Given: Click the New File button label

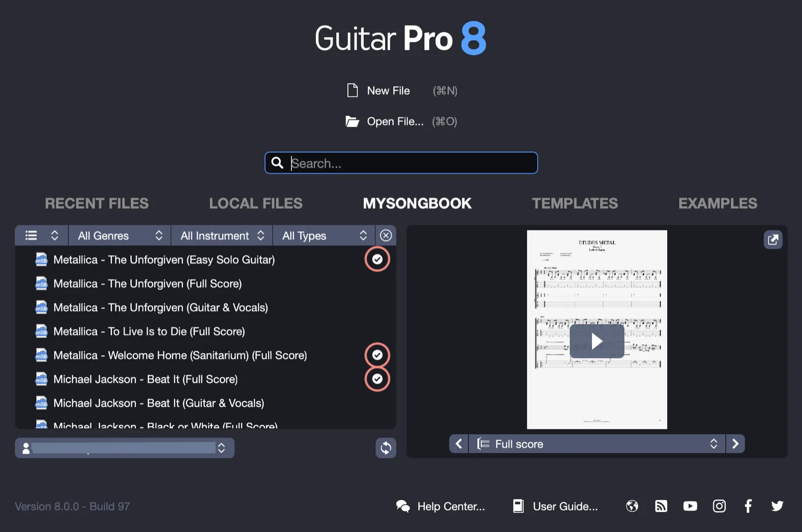Looking at the screenshot, I should click(388, 90).
